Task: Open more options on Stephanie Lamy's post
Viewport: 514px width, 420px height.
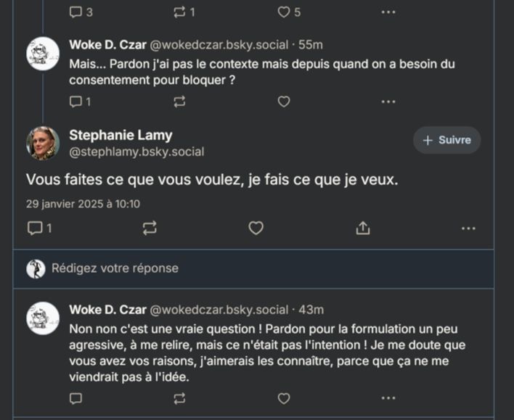Action: (x=468, y=228)
